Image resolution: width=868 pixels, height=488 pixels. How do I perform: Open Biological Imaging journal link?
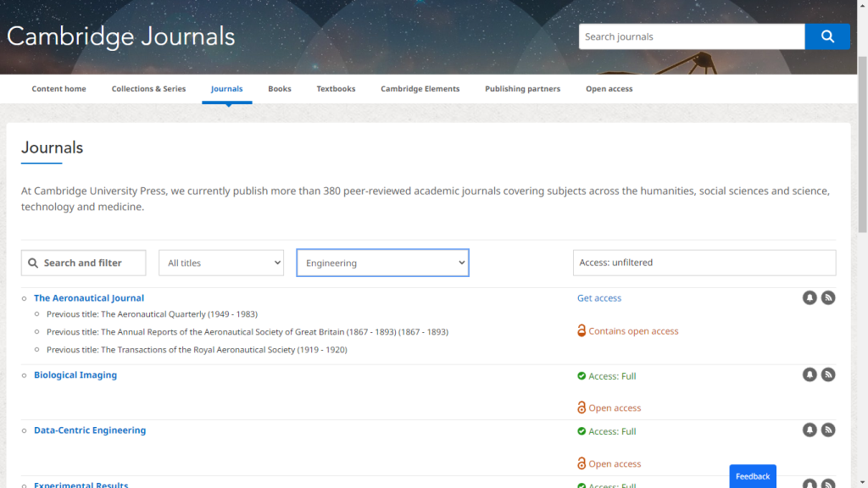(x=75, y=374)
